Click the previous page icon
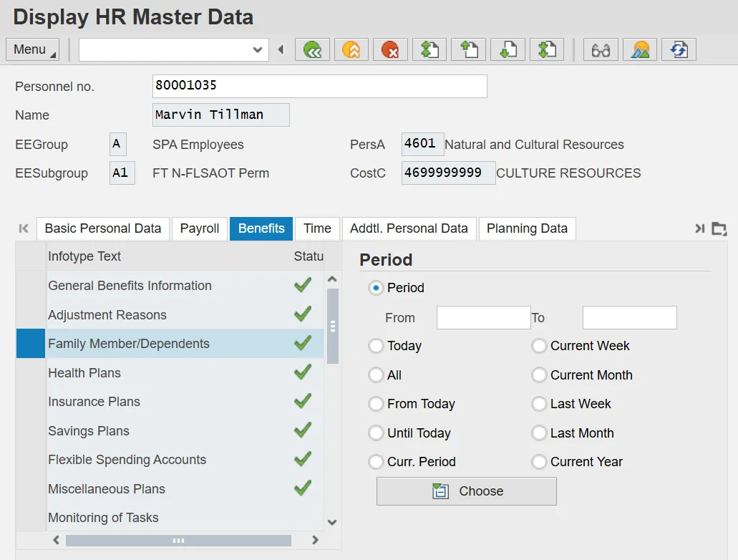 (x=468, y=49)
